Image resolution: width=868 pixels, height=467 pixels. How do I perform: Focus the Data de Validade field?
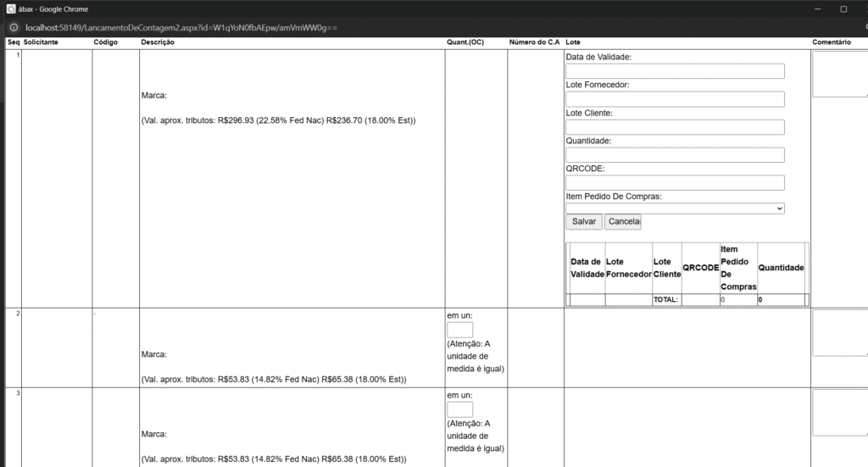675,71
